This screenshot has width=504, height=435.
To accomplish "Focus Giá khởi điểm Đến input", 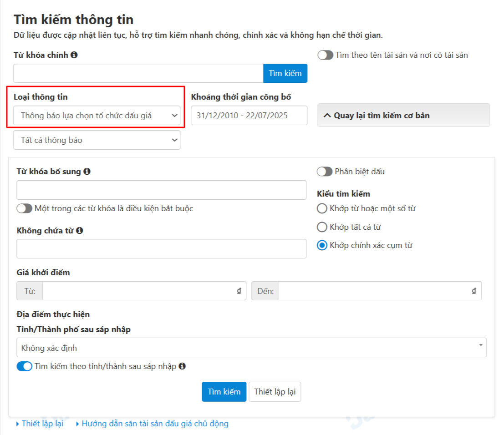I will pos(380,291).
